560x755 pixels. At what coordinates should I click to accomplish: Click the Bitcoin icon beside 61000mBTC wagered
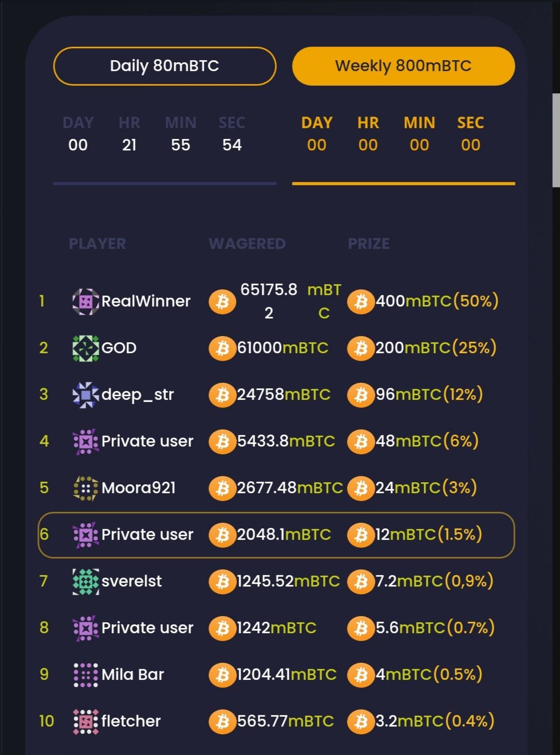click(x=222, y=348)
